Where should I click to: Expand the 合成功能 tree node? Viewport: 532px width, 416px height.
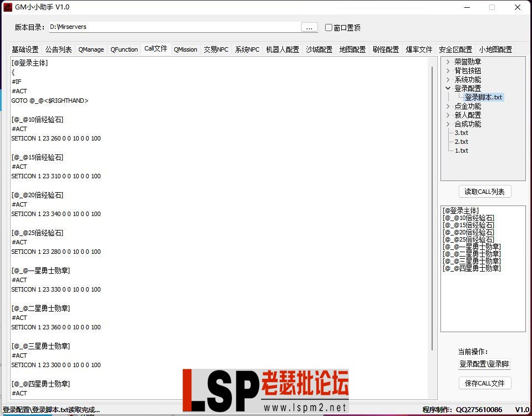point(447,124)
